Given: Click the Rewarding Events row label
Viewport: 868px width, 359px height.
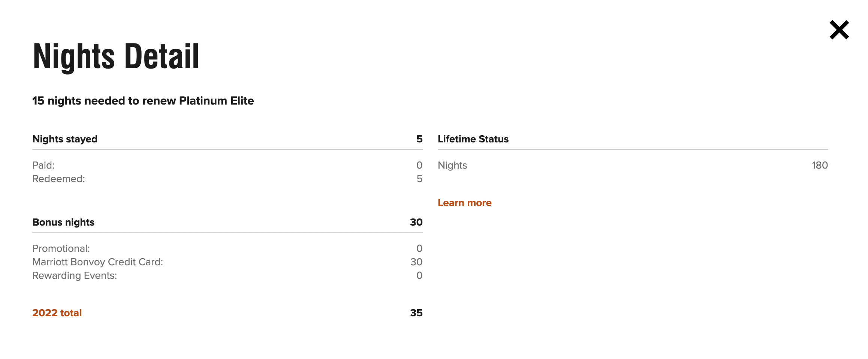Looking at the screenshot, I should (x=75, y=275).
